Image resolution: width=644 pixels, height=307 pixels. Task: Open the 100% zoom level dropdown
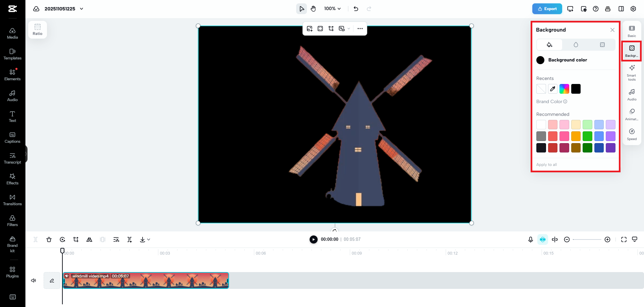click(332, 9)
